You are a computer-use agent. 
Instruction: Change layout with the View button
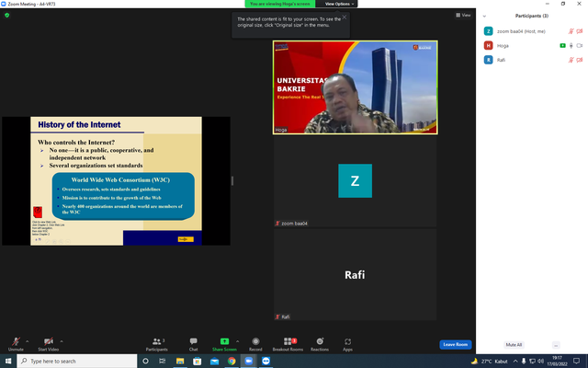(x=463, y=15)
